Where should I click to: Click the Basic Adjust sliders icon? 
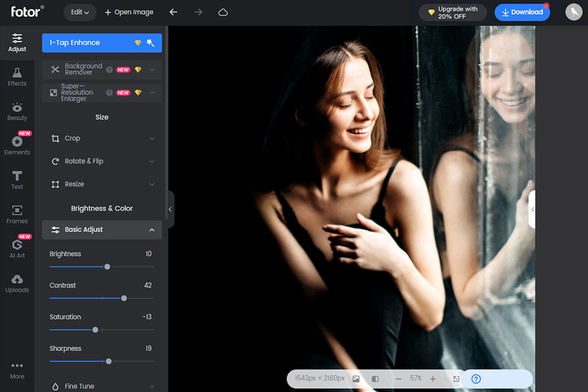click(x=56, y=230)
